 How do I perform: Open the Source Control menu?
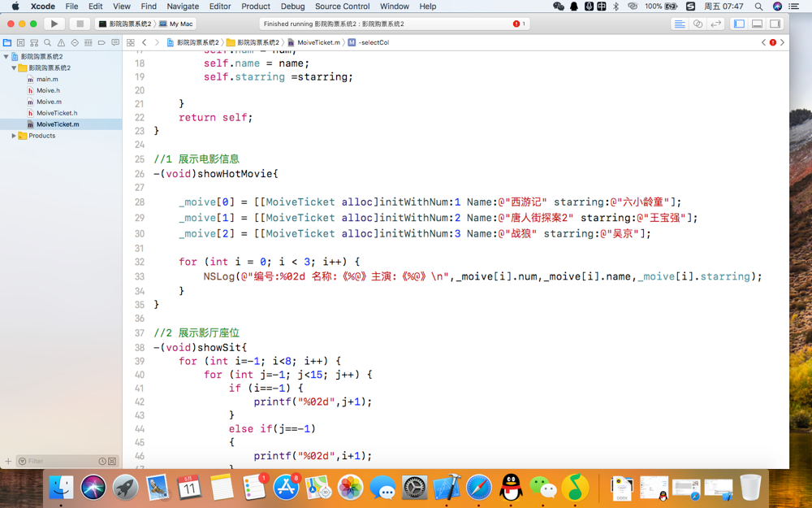(343, 7)
